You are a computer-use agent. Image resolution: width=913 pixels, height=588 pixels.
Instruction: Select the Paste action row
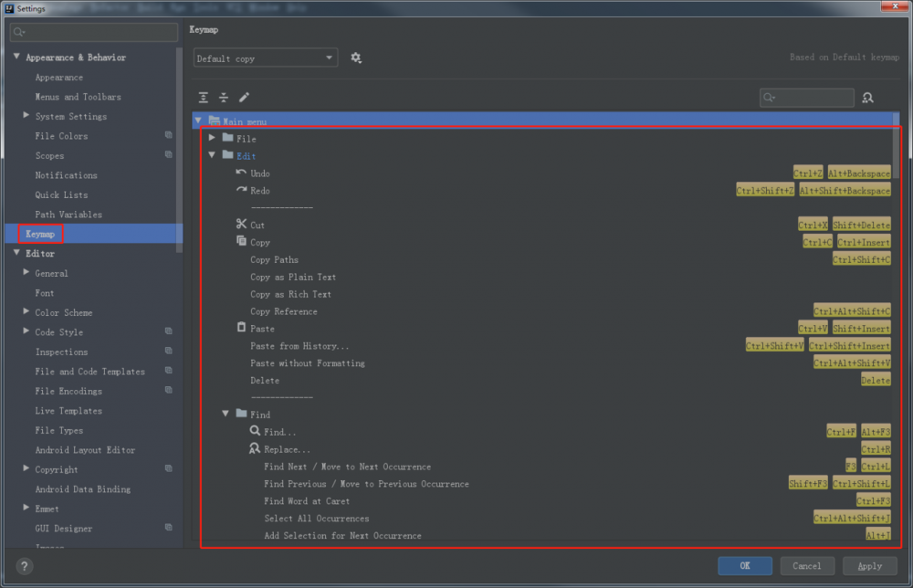[546, 329]
